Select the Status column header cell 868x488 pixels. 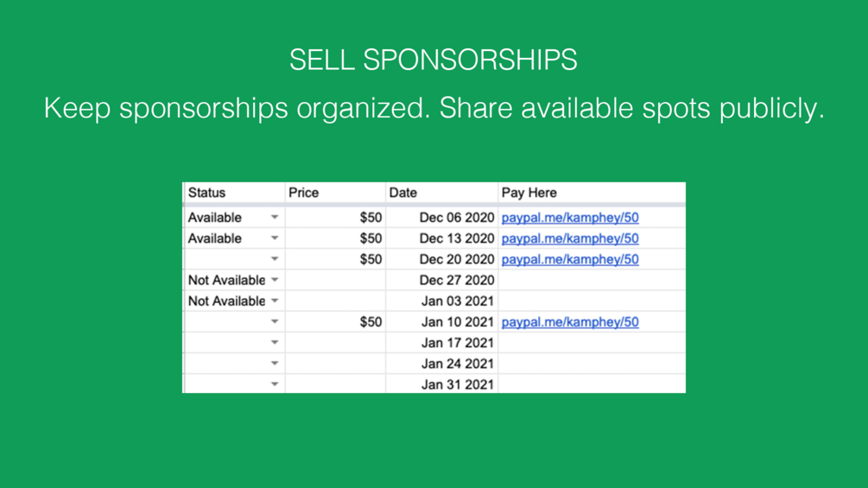[234, 193]
